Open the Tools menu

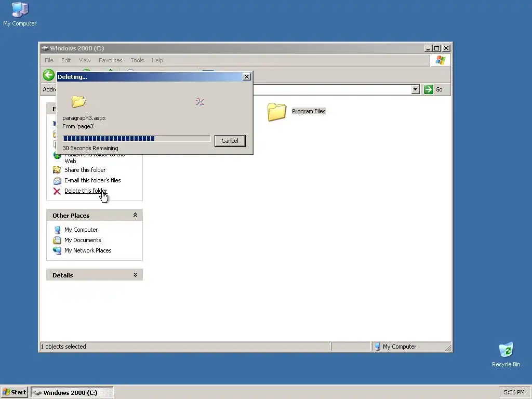click(137, 60)
